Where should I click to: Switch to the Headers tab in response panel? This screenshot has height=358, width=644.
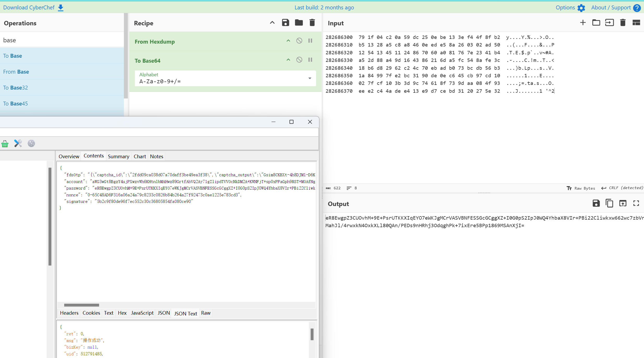click(69, 313)
